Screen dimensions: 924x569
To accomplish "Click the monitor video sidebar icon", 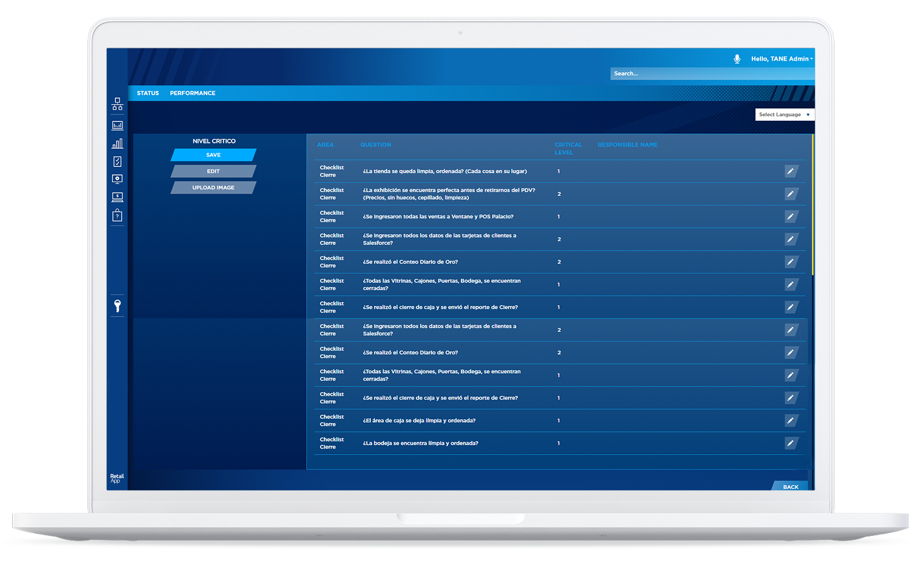I will [x=117, y=179].
